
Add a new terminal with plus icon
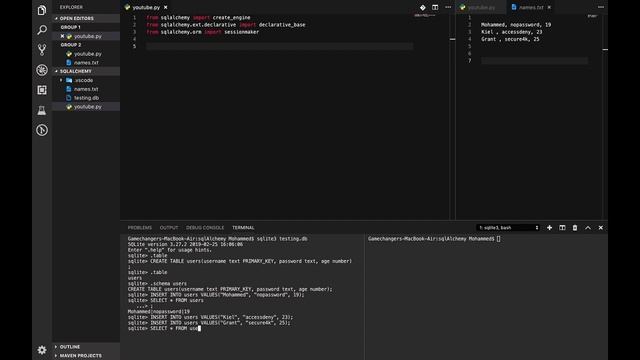pyautogui.click(x=549, y=228)
